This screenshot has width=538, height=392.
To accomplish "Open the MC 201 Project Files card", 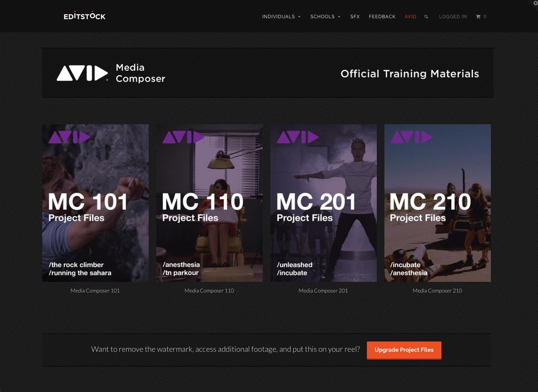I will [324, 203].
